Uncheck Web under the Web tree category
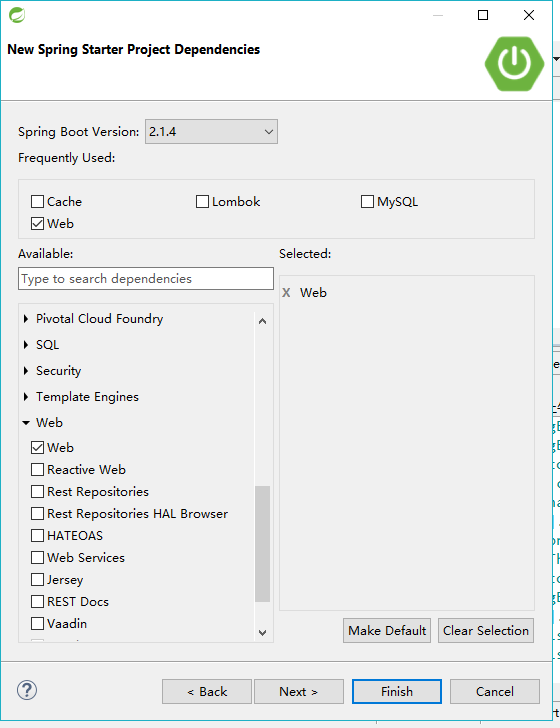The height and width of the screenshot is (728, 560). click(x=37, y=448)
